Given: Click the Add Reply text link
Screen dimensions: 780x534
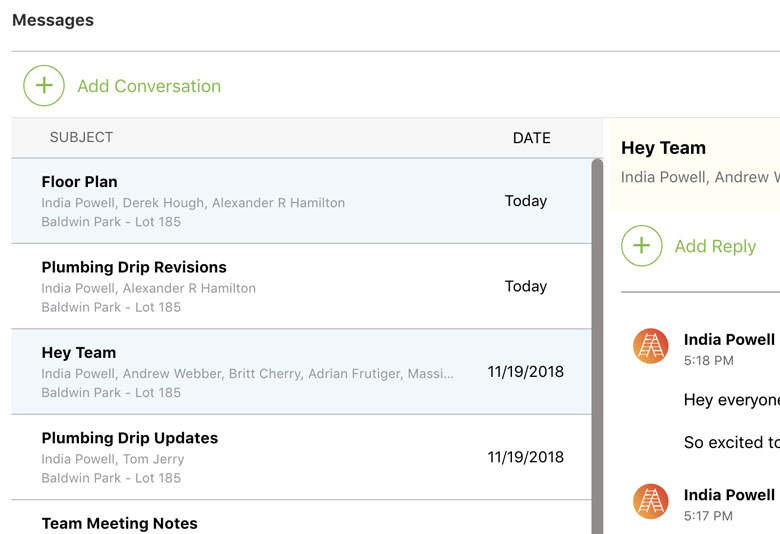Looking at the screenshot, I should point(715,246).
